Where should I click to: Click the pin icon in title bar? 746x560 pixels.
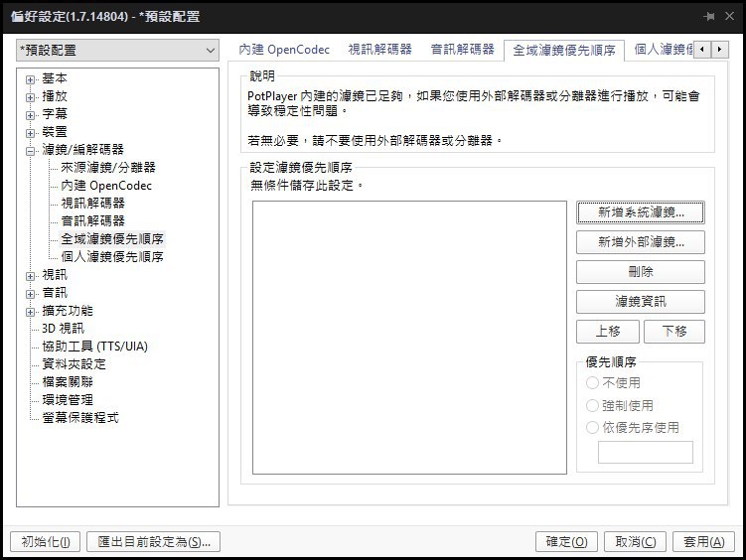(x=709, y=17)
